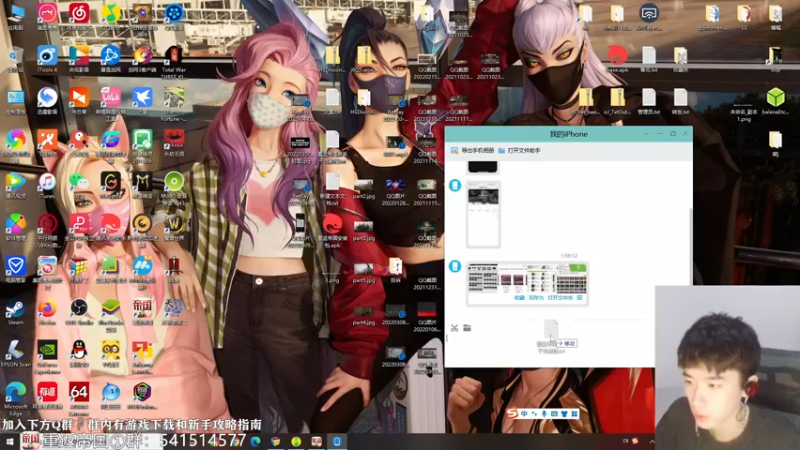Image resolution: width=800 pixels, height=450 pixels.
Task: Open the OBS Studio desktop icon
Action: tap(79, 312)
